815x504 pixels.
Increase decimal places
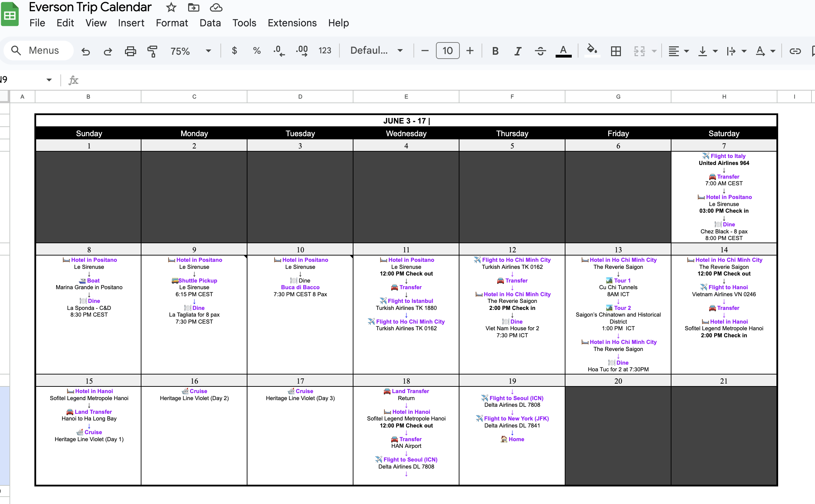click(x=302, y=51)
